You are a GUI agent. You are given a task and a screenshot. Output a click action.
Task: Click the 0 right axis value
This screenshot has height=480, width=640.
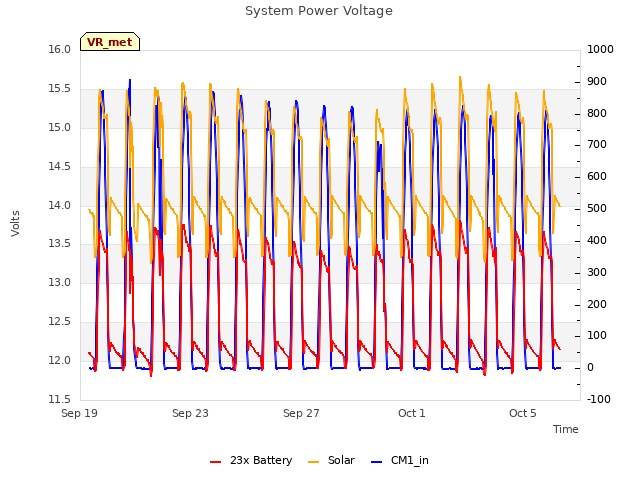(x=590, y=367)
